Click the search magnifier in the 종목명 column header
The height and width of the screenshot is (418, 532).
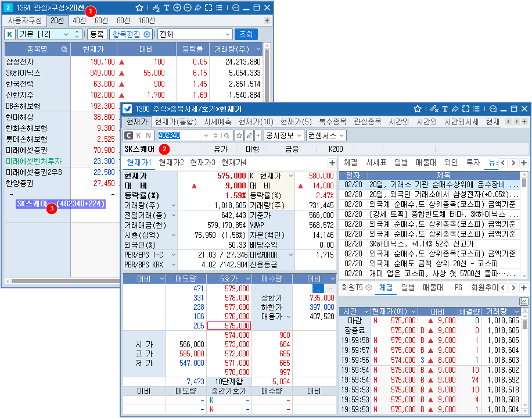(x=64, y=49)
